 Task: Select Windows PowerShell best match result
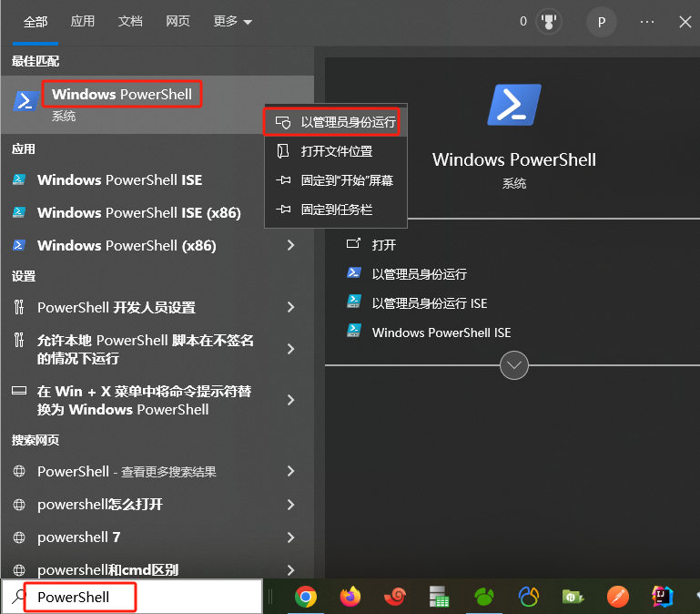tap(157, 105)
